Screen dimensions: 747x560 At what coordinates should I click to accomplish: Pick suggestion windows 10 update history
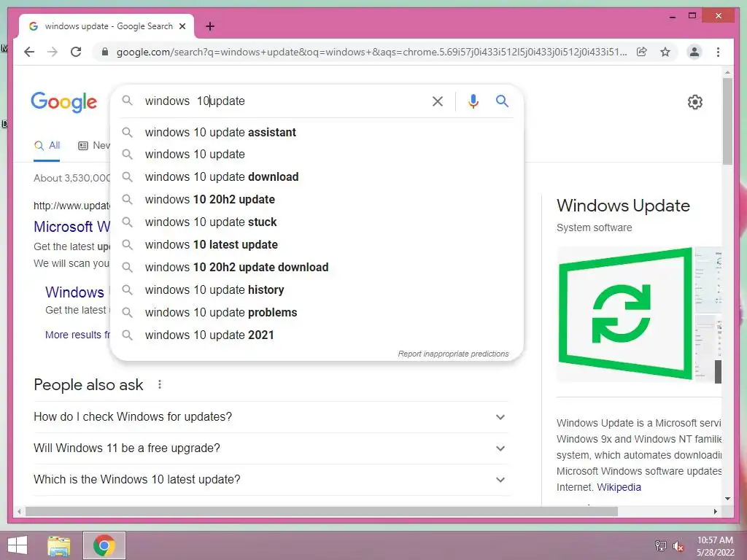tap(317, 290)
